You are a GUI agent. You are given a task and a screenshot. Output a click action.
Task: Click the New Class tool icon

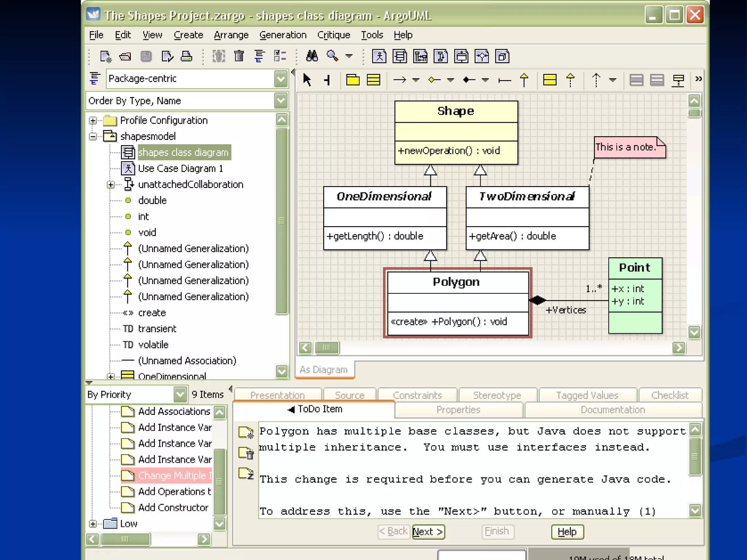pyautogui.click(x=373, y=79)
